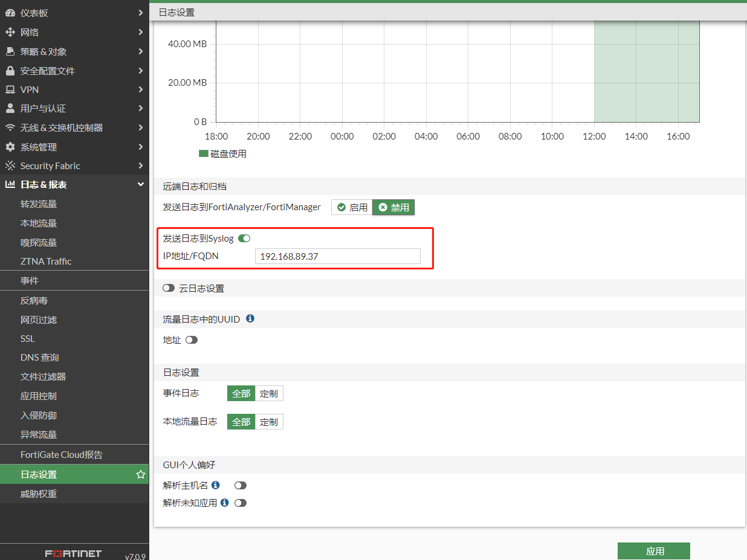The image size is (747, 560).
Task: Click the Security Fabric icon
Action: coord(10,166)
